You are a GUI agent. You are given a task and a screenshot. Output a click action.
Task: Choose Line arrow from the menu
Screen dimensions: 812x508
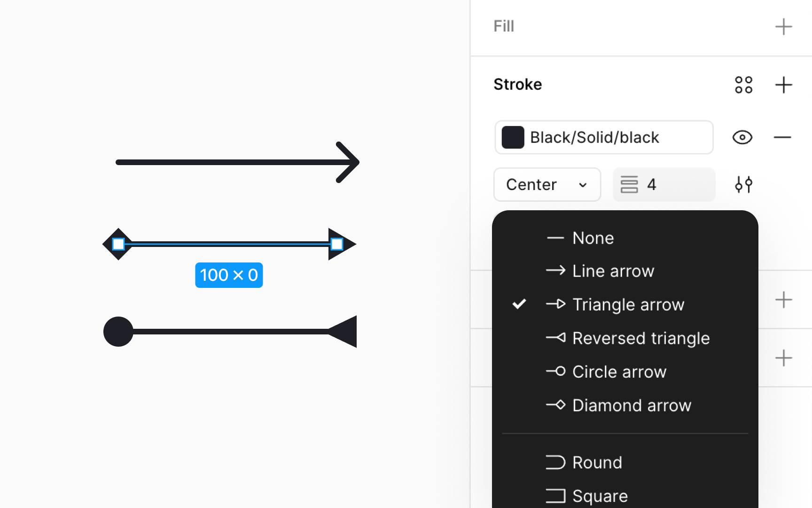coord(613,271)
